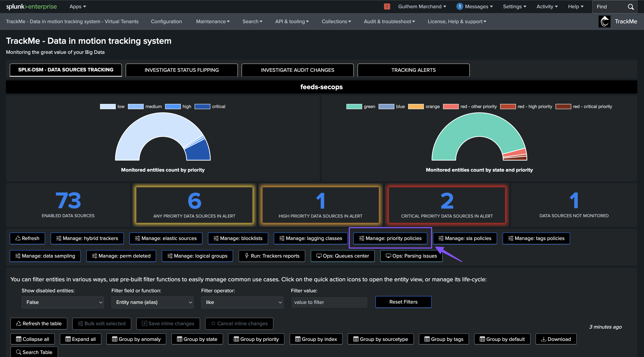
Task: Switch to Investigate Audit Changes tab
Action: [298, 70]
